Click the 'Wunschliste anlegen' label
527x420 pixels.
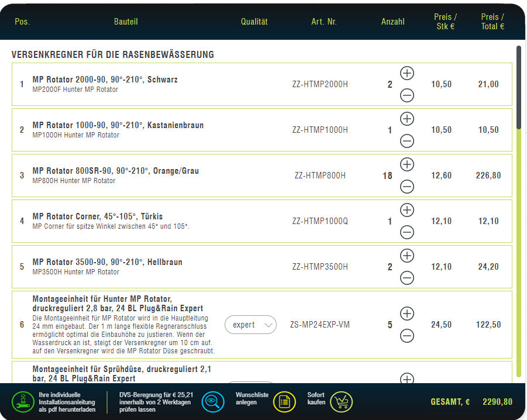[252, 398]
